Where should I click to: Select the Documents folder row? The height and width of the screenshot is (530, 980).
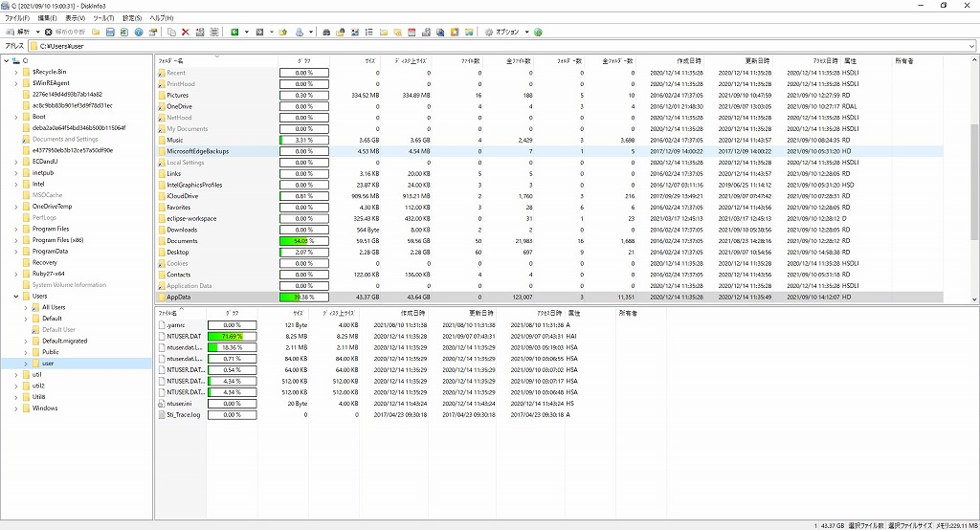coord(548,241)
